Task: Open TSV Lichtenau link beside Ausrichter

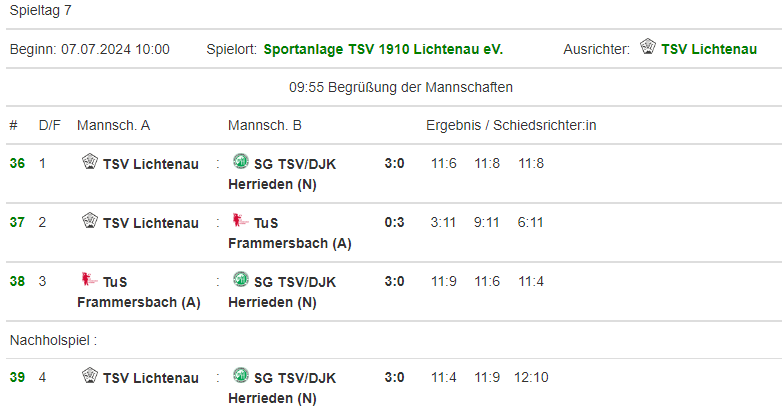Action: point(709,49)
